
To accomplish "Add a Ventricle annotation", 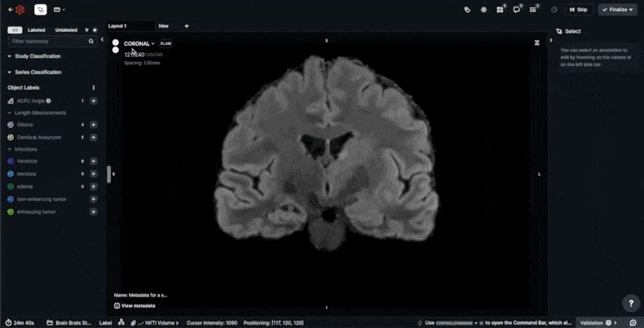I will (93, 162).
